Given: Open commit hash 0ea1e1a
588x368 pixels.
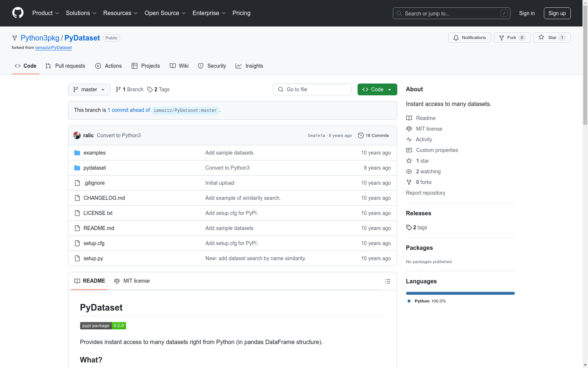Looking at the screenshot, I should click(316, 135).
